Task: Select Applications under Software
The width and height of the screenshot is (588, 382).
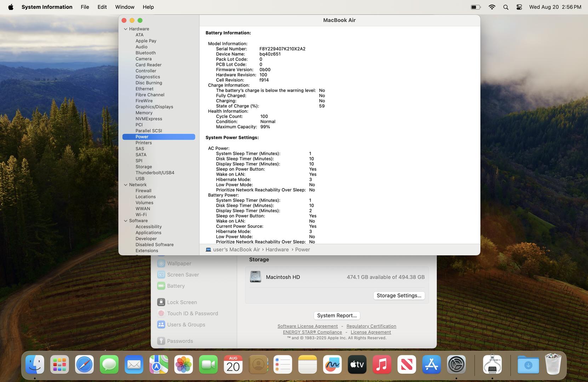Action: point(148,233)
